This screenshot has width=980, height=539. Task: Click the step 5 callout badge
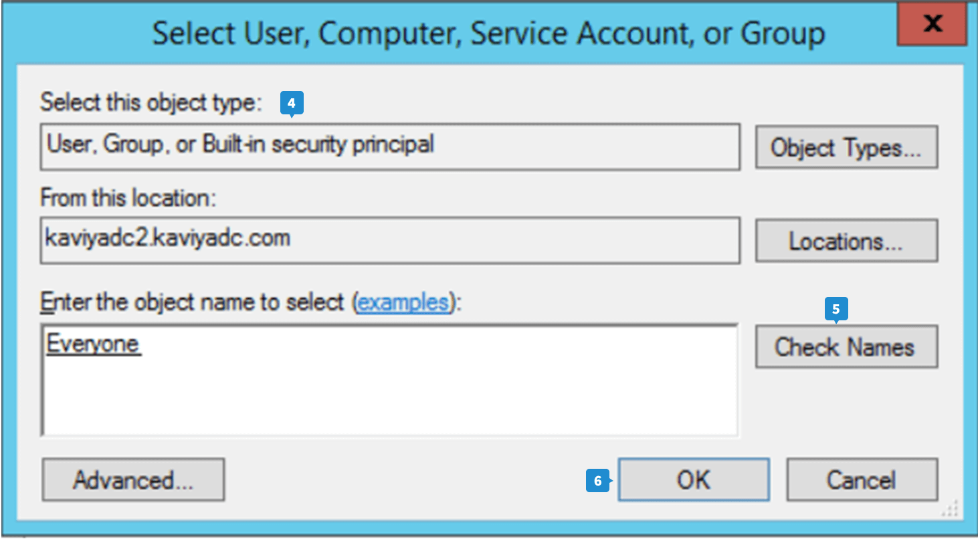pyautogui.click(x=836, y=309)
